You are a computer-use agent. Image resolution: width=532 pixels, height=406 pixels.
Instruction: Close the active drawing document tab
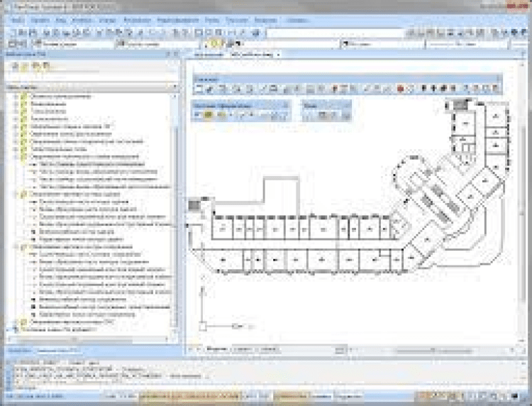[x=278, y=55]
